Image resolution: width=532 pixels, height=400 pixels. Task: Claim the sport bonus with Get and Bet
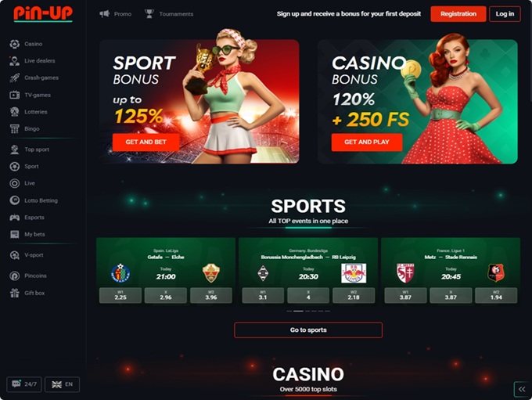click(x=146, y=142)
